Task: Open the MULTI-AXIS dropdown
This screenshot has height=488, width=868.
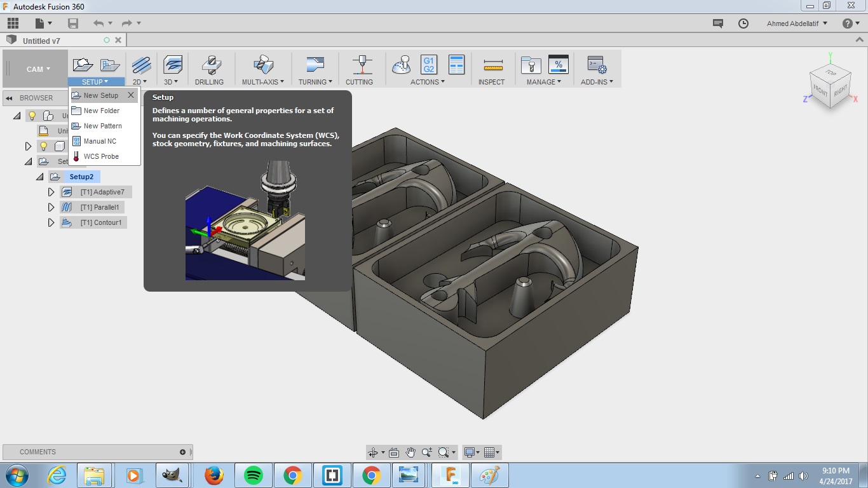Action: (262, 82)
